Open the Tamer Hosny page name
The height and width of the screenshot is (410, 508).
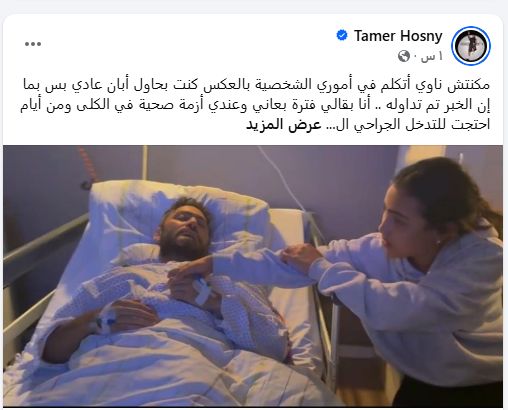[398, 36]
